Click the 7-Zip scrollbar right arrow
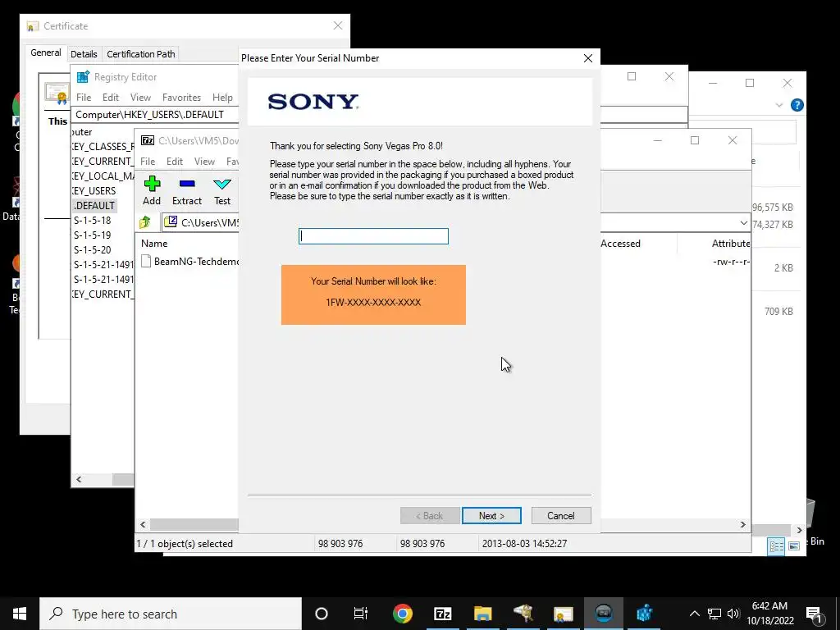The height and width of the screenshot is (630, 840). [743, 524]
